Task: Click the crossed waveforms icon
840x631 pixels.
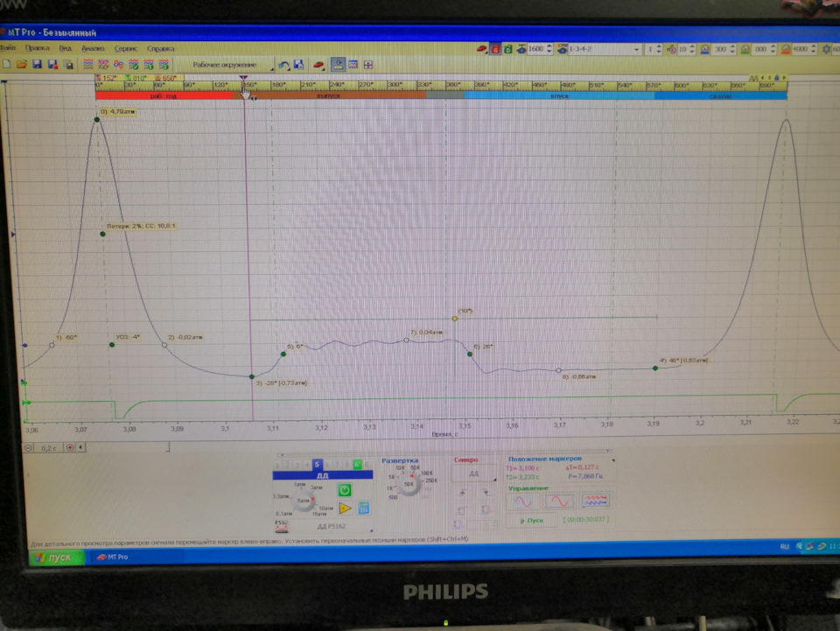Action: click(x=103, y=65)
